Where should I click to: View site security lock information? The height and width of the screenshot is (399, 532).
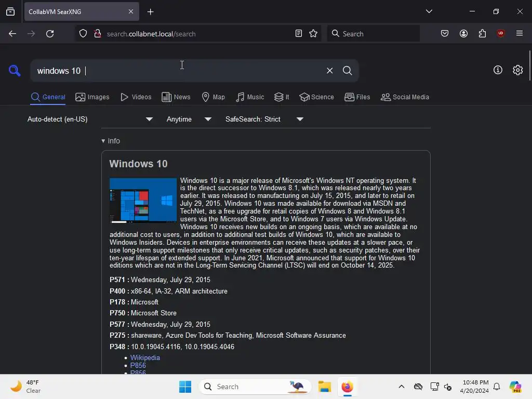click(x=98, y=34)
